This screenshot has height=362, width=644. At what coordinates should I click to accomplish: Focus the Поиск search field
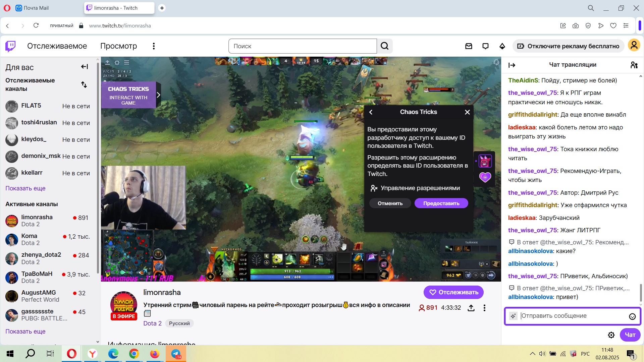[x=303, y=46]
